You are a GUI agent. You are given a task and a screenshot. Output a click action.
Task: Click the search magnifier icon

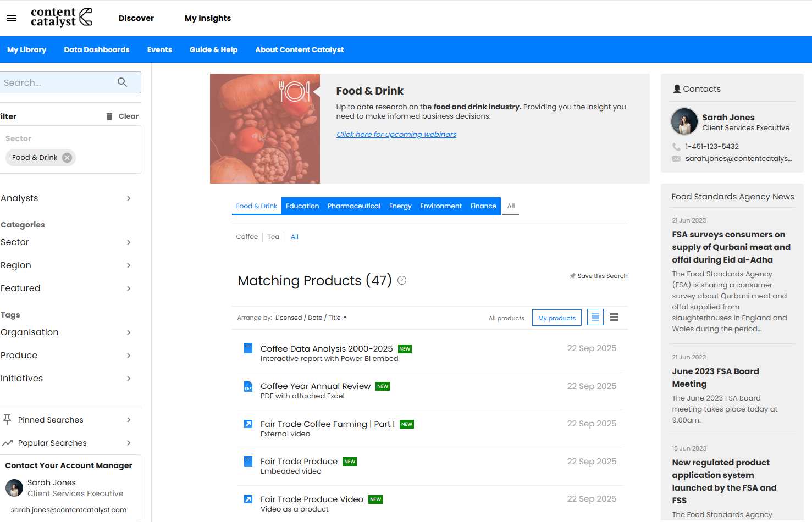pos(122,82)
